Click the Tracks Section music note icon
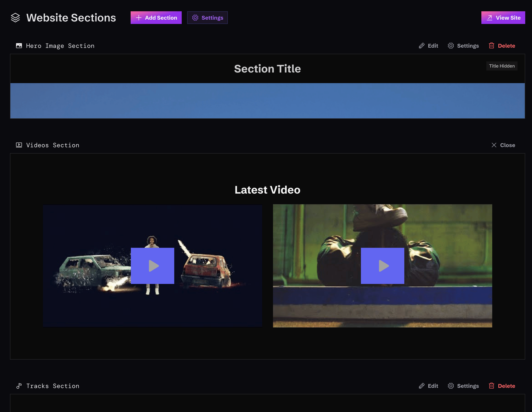 [19, 386]
